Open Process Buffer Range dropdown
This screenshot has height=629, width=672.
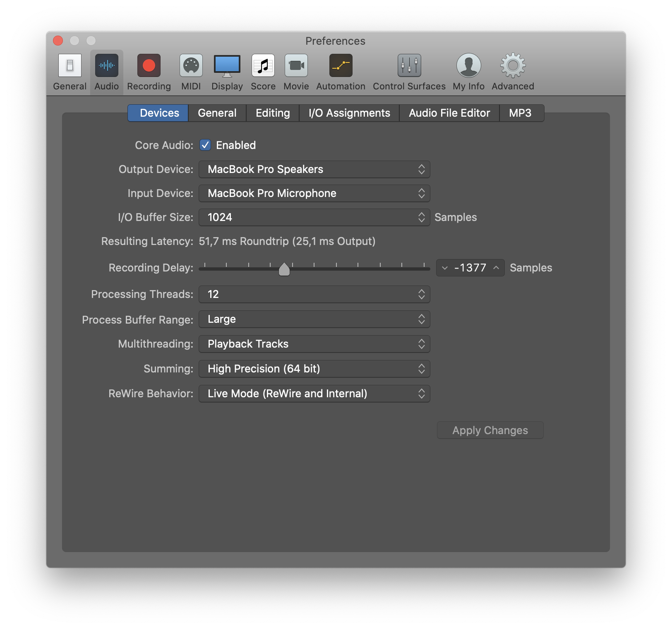(314, 319)
